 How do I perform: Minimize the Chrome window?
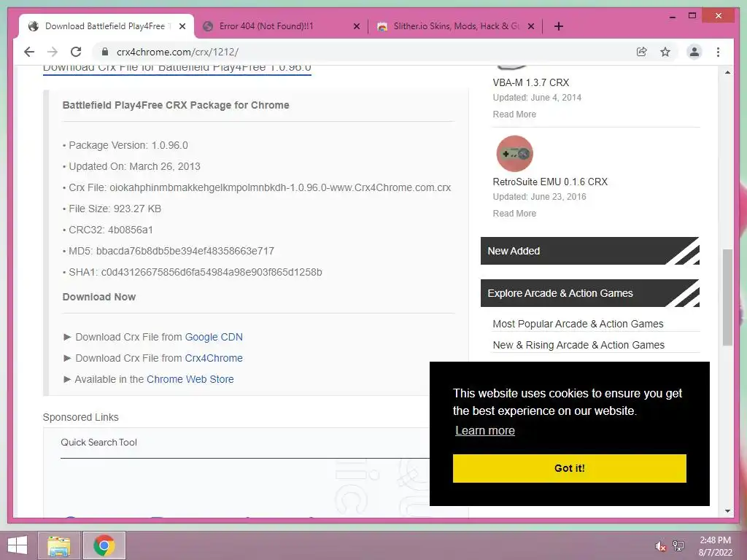pyautogui.click(x=672, y=16)
